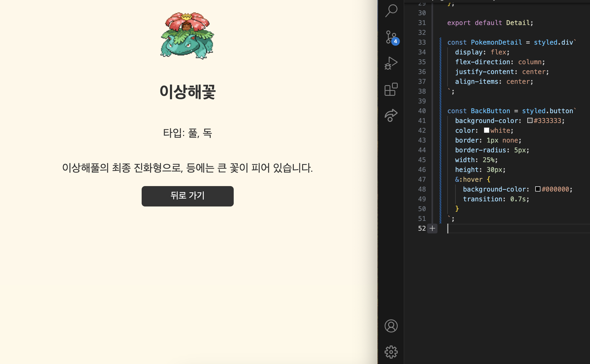This screenshot has width=590, height=364.
Task: Open the Extensions view
Action: coord(391,89)
